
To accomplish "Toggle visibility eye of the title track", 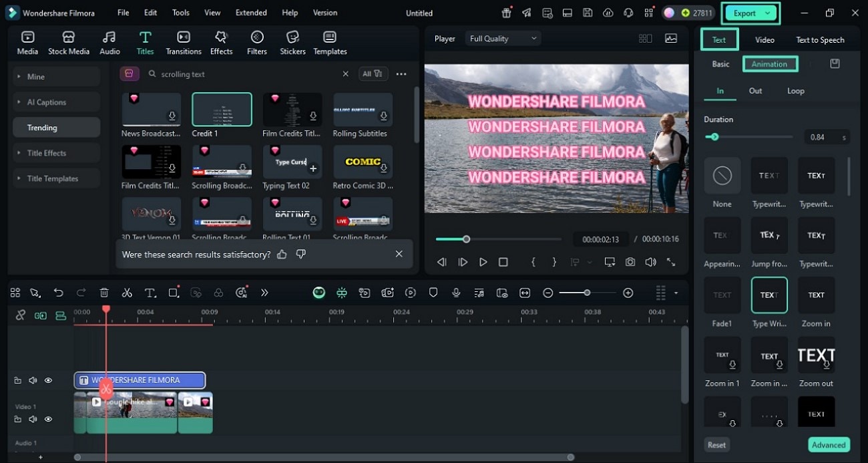I will point(48,380).
